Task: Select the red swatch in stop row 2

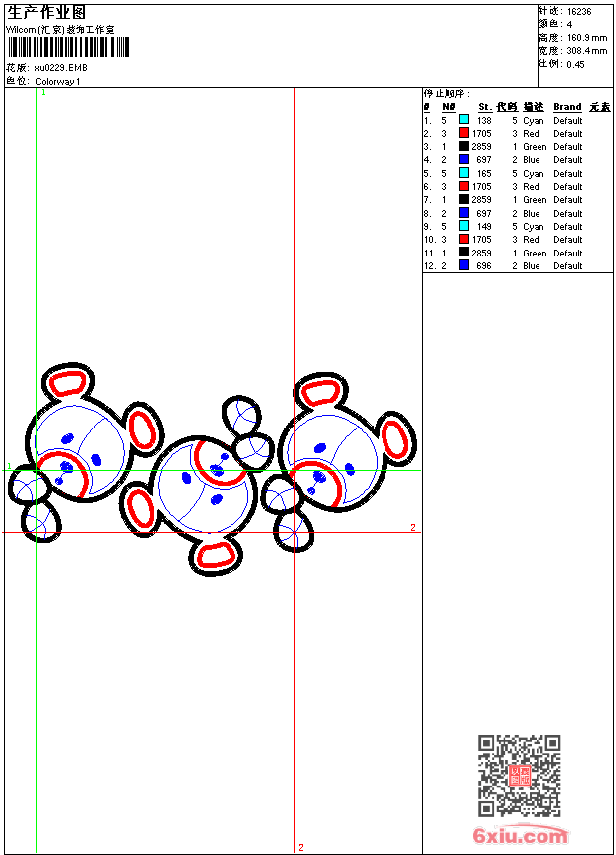Action: (463, 132)
